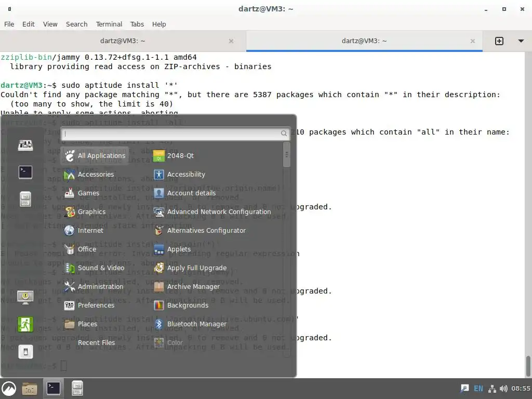Add a new terminal tab with plus button
The image size is (532, 399).
[499, 41]
